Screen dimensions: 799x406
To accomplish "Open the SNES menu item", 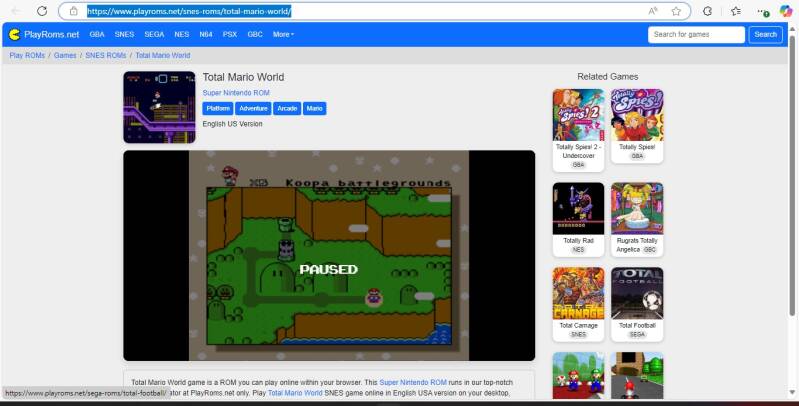I will point(124,34).
